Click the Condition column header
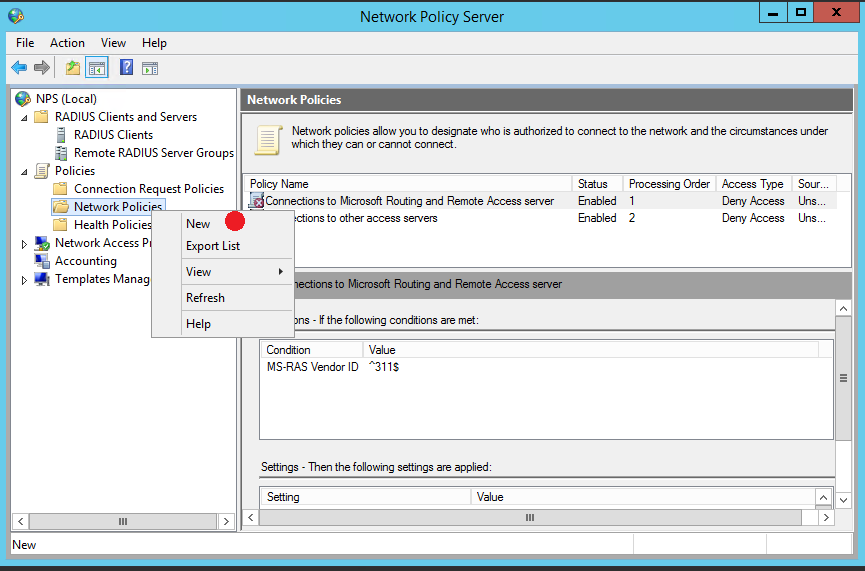Screen dimensions: 865x571 pos(312,350)
